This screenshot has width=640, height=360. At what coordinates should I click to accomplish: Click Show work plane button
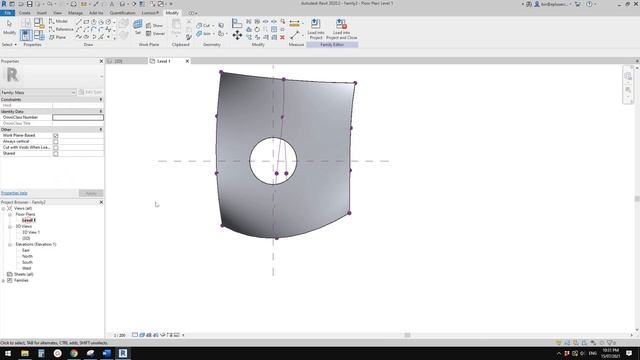point(155,25)
